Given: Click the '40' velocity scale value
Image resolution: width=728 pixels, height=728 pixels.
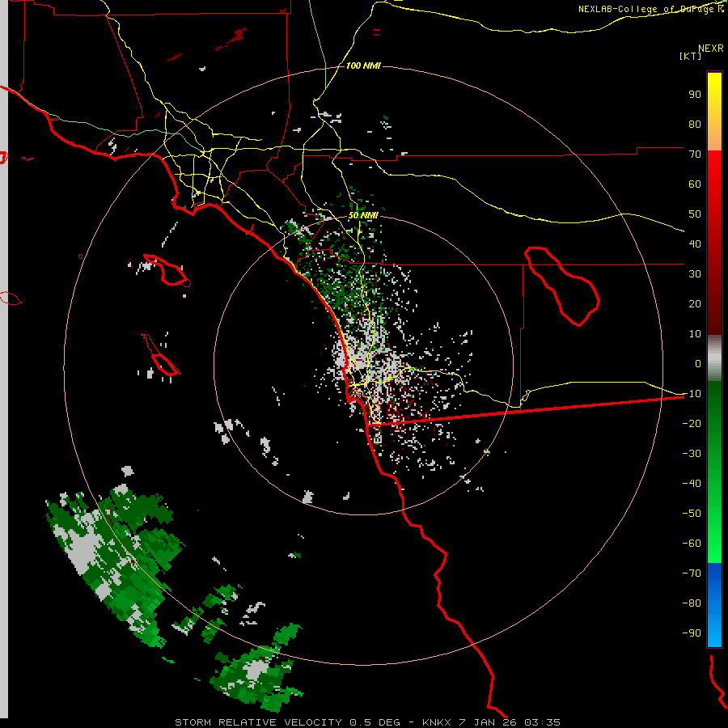Looking at the screenshot, I should pyautogui.click(x=695, y=244).
